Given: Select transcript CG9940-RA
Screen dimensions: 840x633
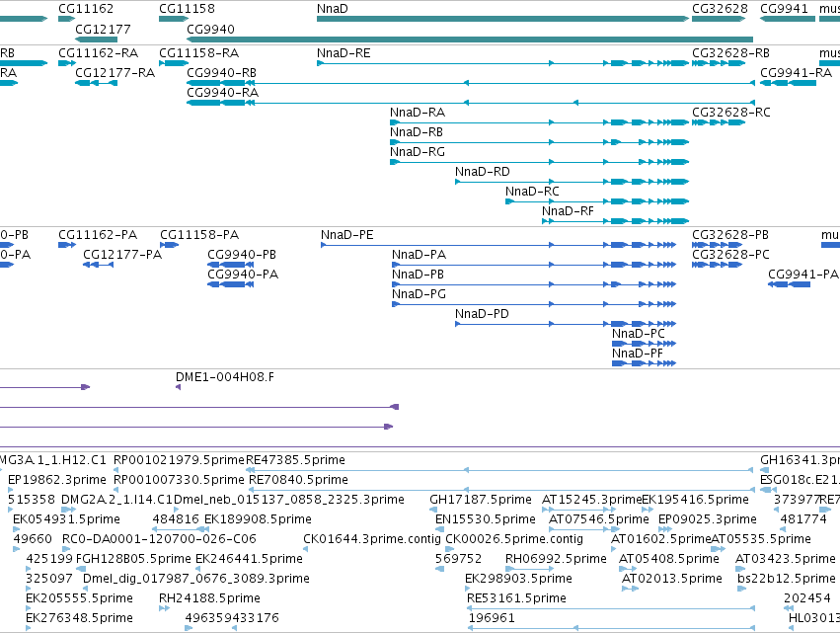Looking at the screenshot, I should coord(471,103).
